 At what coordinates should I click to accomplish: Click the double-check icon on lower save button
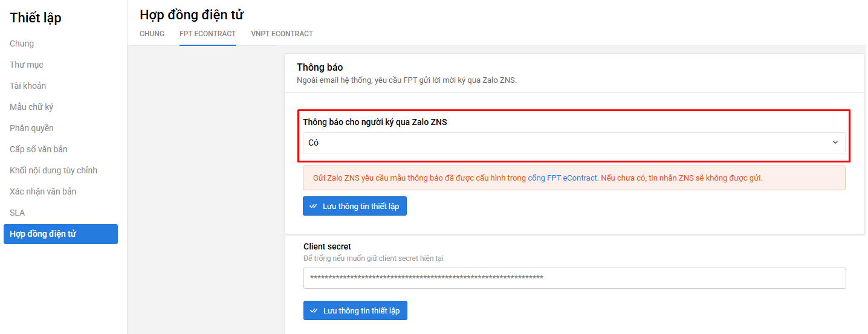coord(314,310)
